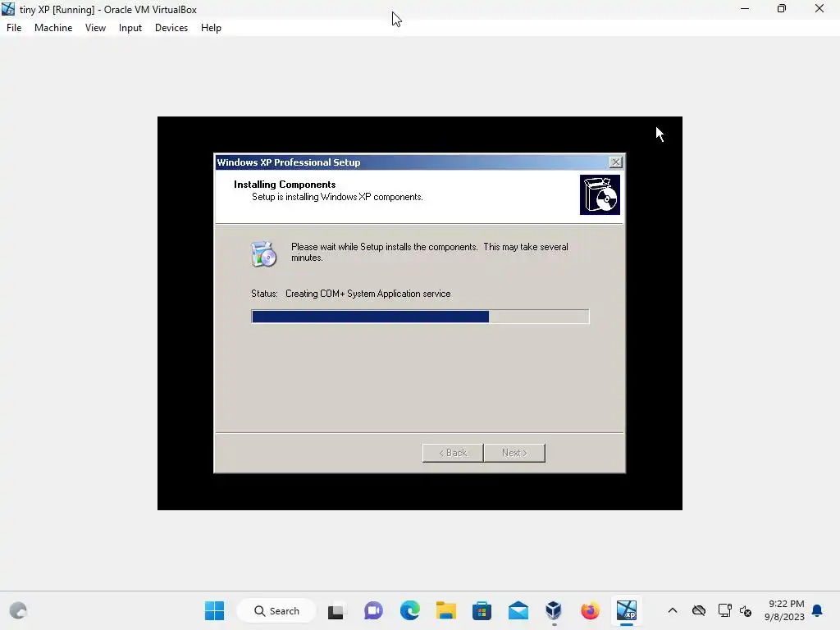Click the installation progress bar
The width and height of the screenshot is (840, 630).
[420, 317]
